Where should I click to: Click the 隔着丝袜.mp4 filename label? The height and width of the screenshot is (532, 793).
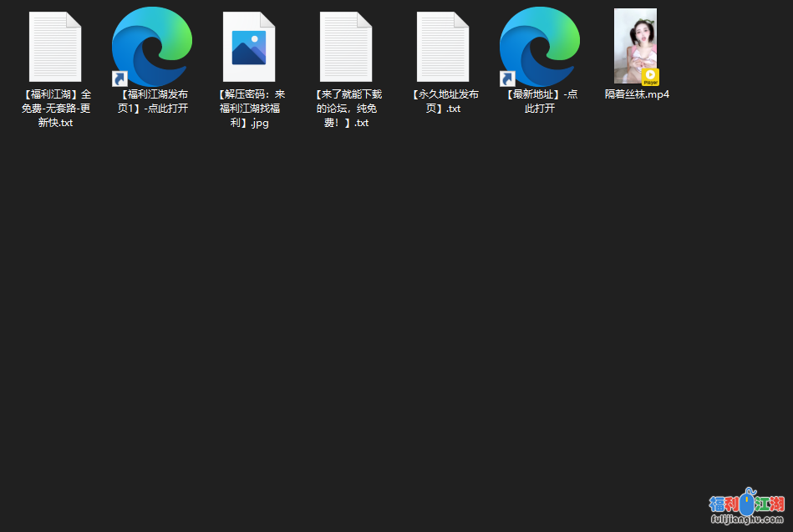637,94
